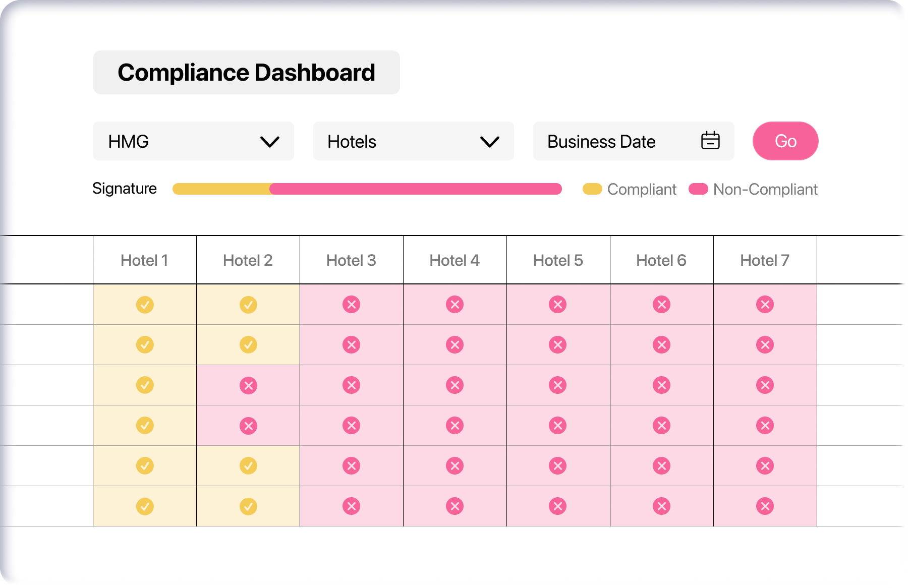Open the Hotels dropdown
Viewport: 908px width, 588px height.
coord(413,141)
